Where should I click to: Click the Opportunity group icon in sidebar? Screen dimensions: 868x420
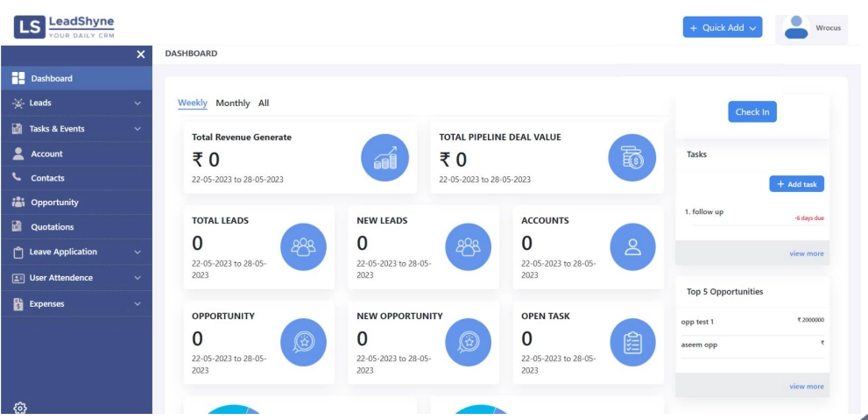click(18, 203)
